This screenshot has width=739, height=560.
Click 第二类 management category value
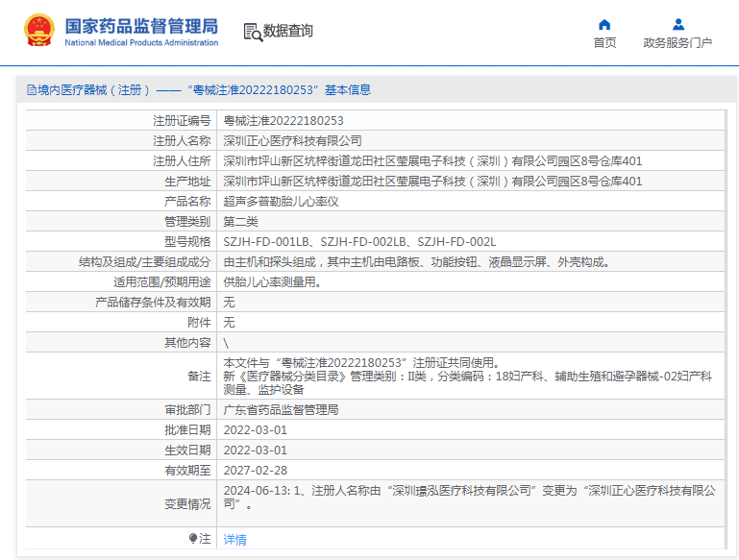pyautogui.click(x=240, y=222)
